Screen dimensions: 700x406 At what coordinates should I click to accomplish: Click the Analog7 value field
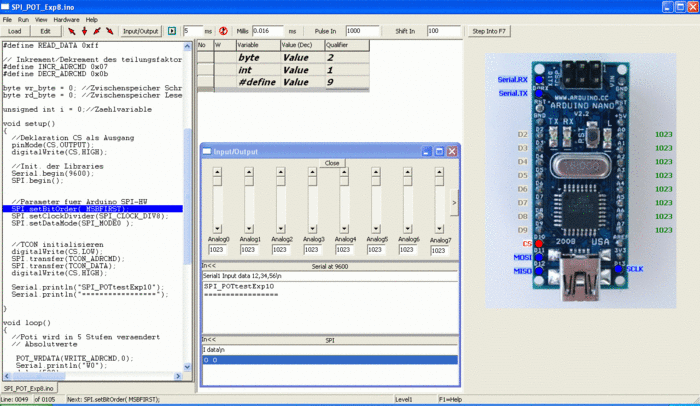tap(439, 251)
